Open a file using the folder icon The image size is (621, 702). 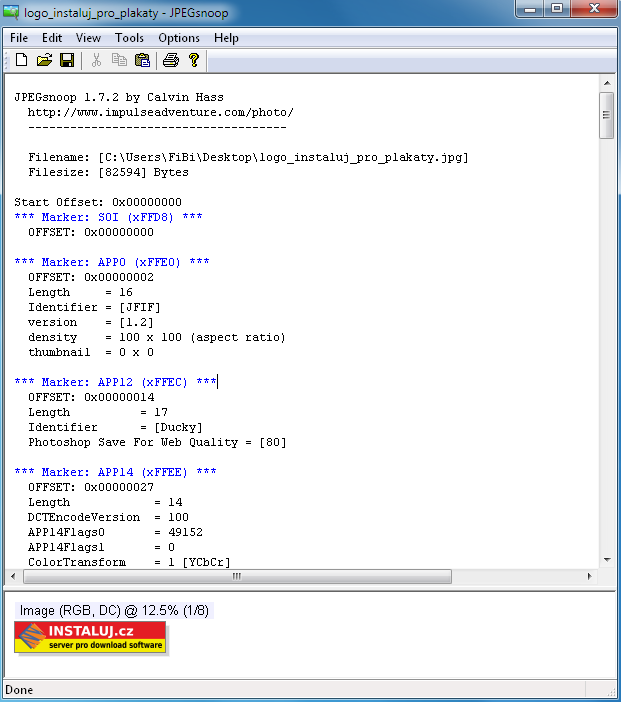point(44,60)
